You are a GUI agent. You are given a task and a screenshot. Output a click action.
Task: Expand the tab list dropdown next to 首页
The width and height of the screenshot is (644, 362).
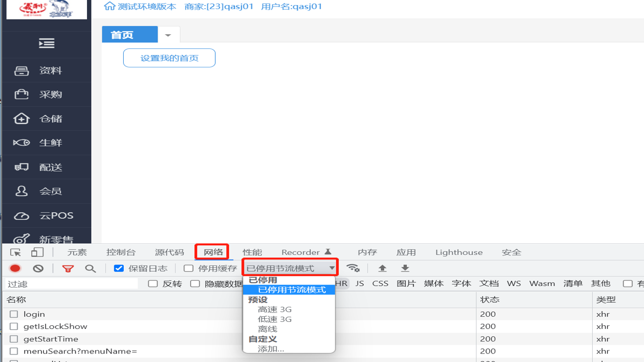click(x=168, y=35)
